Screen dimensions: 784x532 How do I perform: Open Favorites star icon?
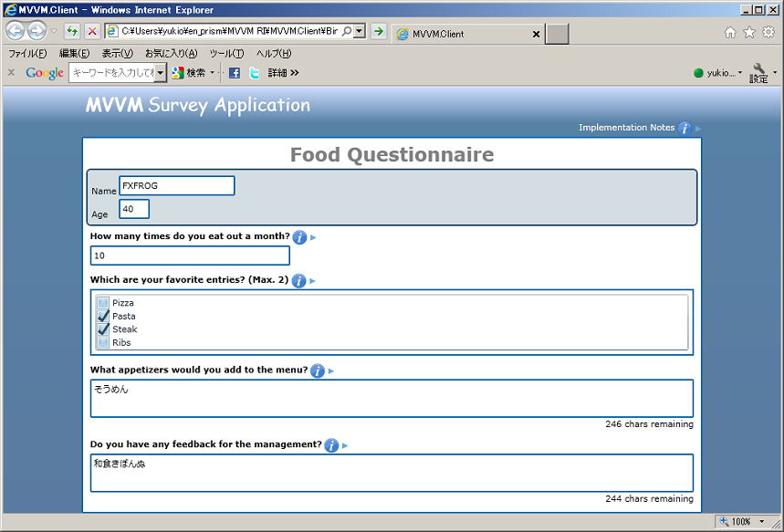[x=749, y=33]
